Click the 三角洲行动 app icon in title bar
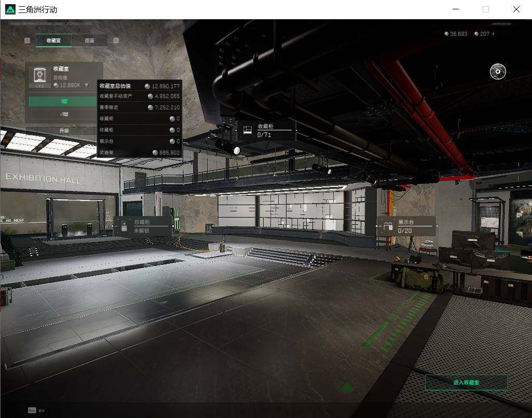 pos(10,9)
